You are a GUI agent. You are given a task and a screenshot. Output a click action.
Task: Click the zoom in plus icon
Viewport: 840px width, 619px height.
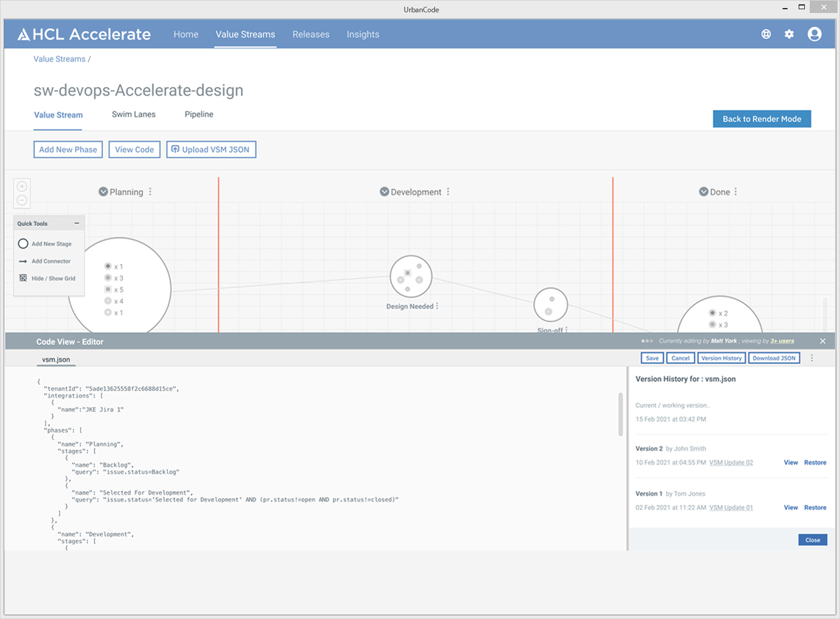click(x=22, y=186)
